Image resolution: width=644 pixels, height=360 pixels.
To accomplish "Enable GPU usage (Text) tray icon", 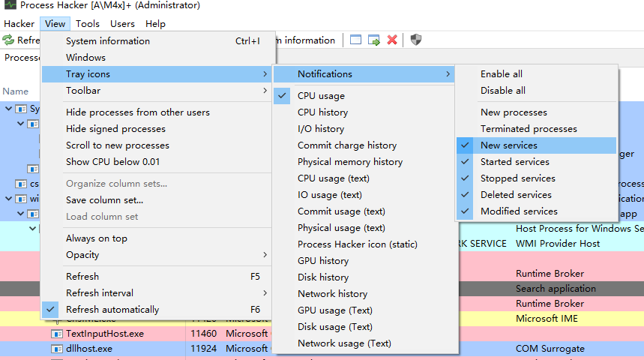I will click(x=366, y=310).
